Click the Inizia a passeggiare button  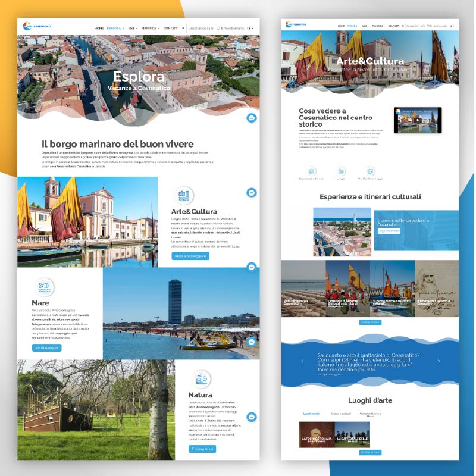190,256
